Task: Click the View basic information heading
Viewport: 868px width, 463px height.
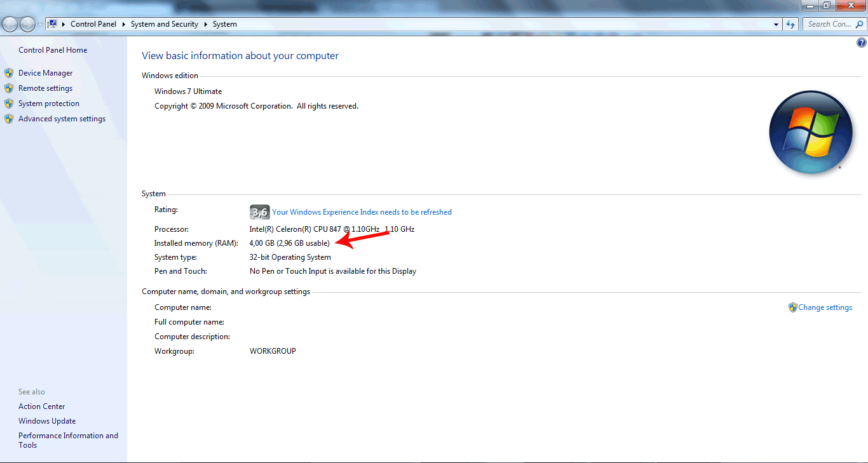Action: point(240,56)
